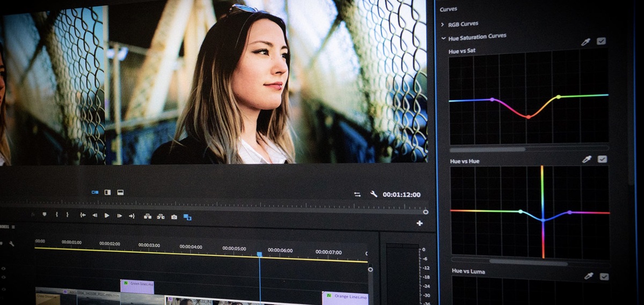The height and width of the screenshot is (305, 644).
Task: Click the Hue vs Hue horizontal scrollbar
Action: [x=528, y=263]
